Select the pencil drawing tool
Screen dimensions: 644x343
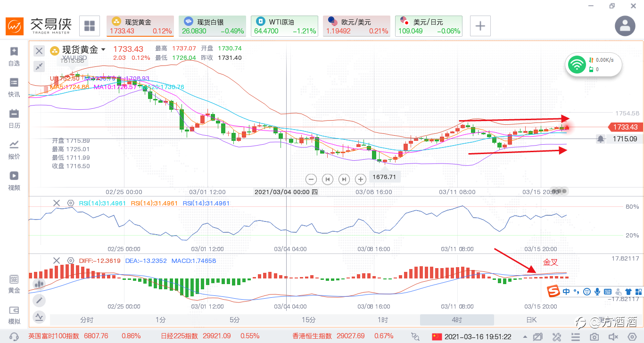tap(40, 300)
